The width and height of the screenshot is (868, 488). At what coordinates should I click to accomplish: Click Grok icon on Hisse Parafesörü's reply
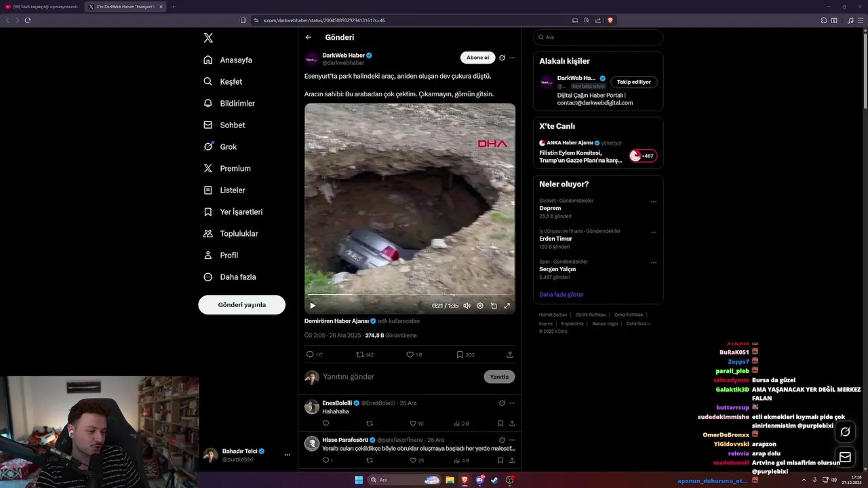[502, 440]
